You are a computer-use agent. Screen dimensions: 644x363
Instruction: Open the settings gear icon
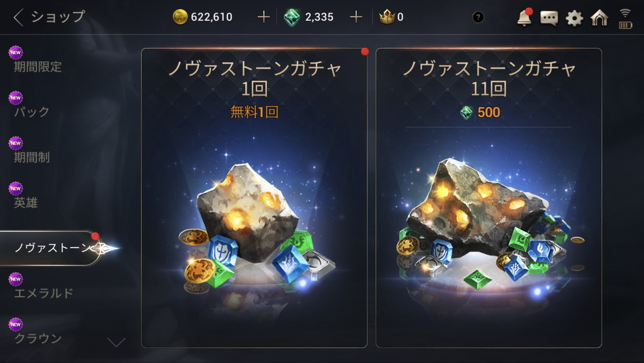tap(574, 18)
